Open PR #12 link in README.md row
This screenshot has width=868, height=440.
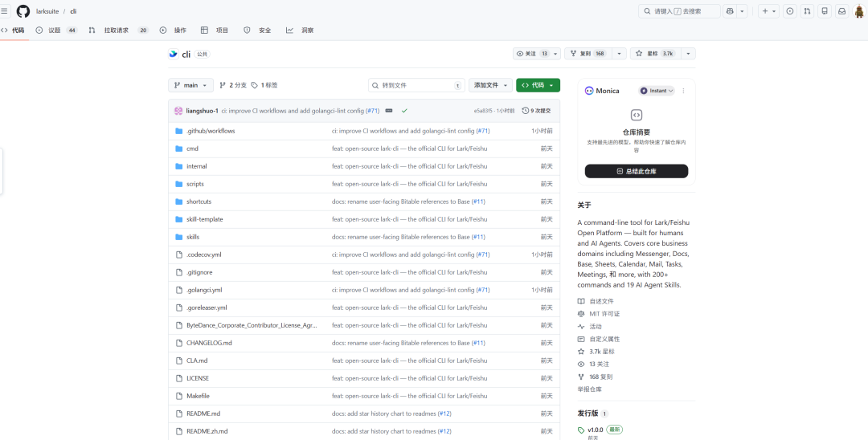[444, 413]
